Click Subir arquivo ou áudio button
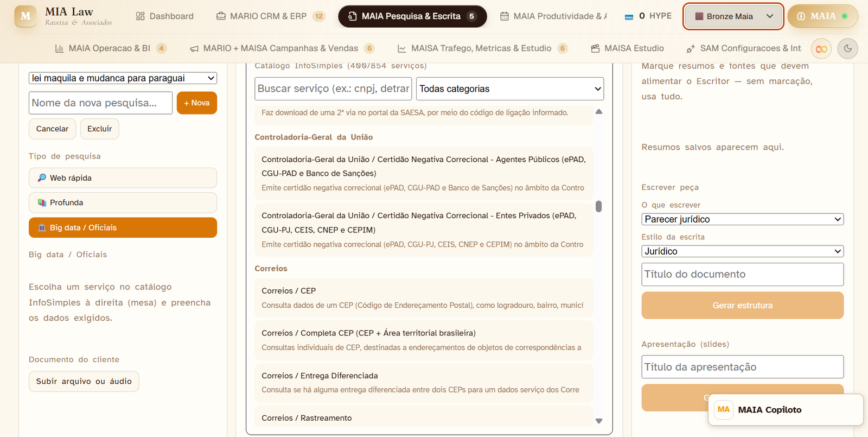This screenshot has height=437, width=868. 84,381
